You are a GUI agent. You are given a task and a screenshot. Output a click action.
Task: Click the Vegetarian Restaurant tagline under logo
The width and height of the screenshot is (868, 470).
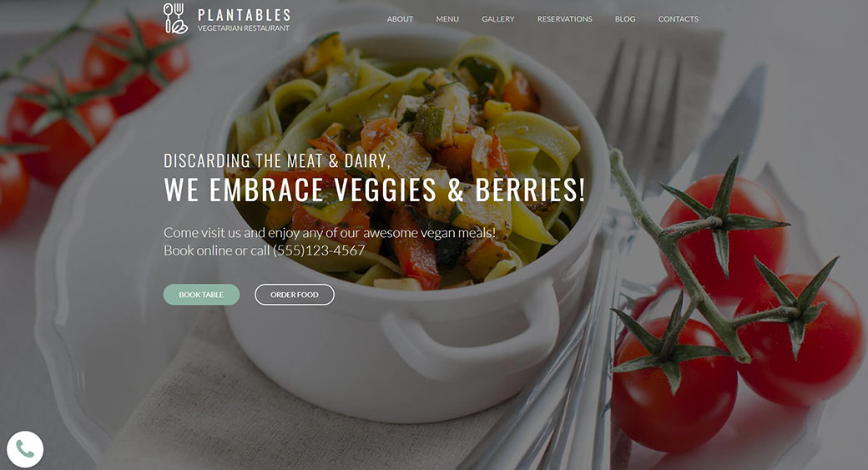tap(244, 28)
